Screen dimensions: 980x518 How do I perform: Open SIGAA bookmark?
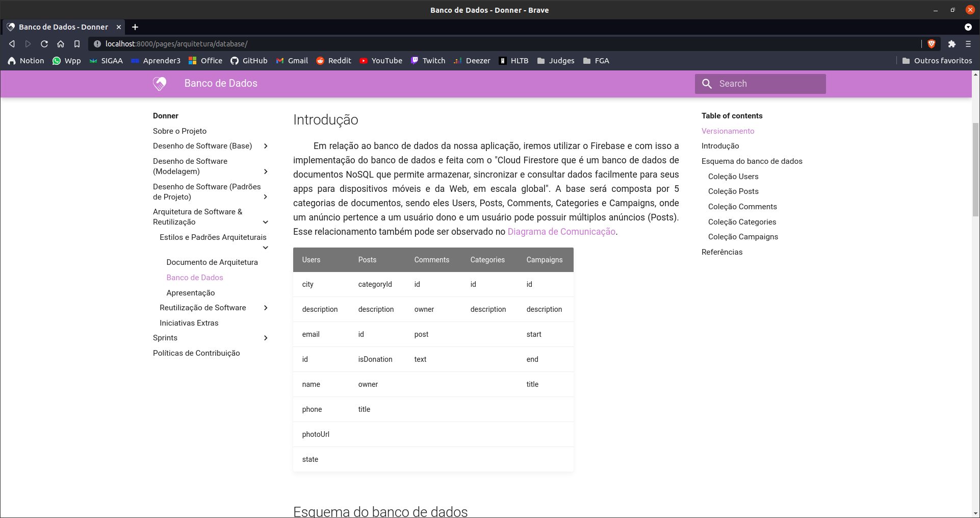pyautogui.click(x=106, y=61)
